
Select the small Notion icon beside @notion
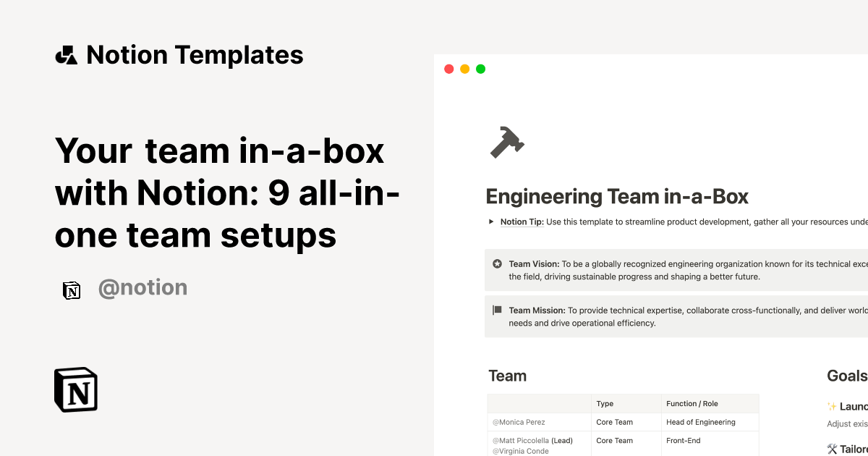pos(71,290)
